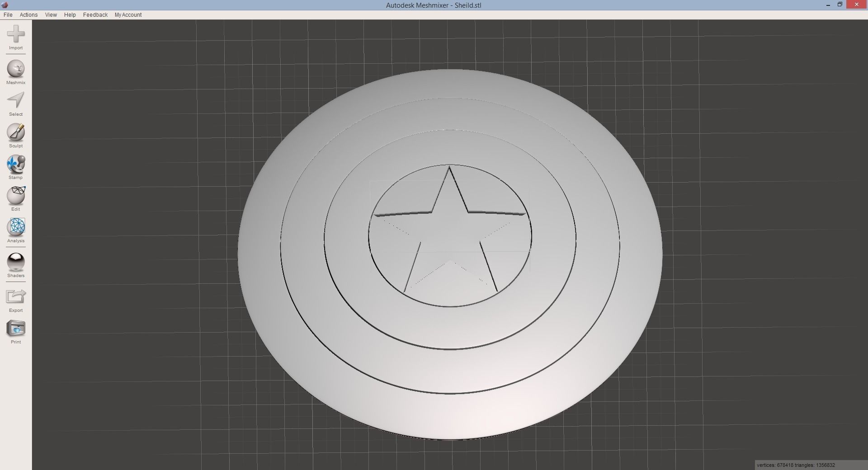Click the vertices and triangles status text

pyautogui.click(x=796, y=465)
